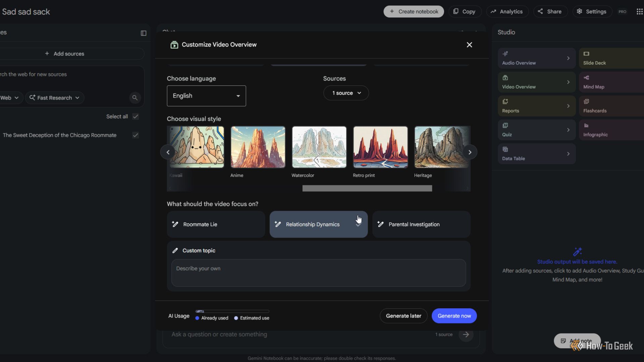Click the web search magnifier icon

point(135,98)
